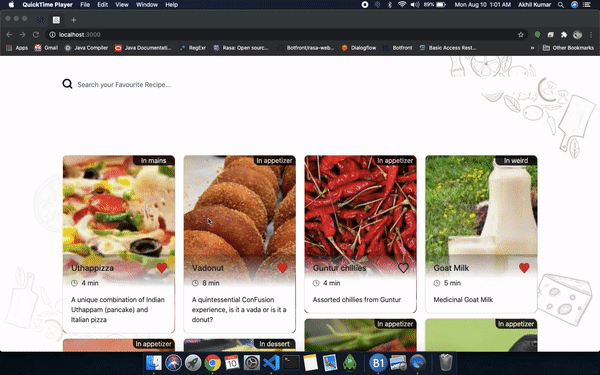Open the volume control in menu bar
This screenshot has height=375, width=600.
[x=415, y=5]
